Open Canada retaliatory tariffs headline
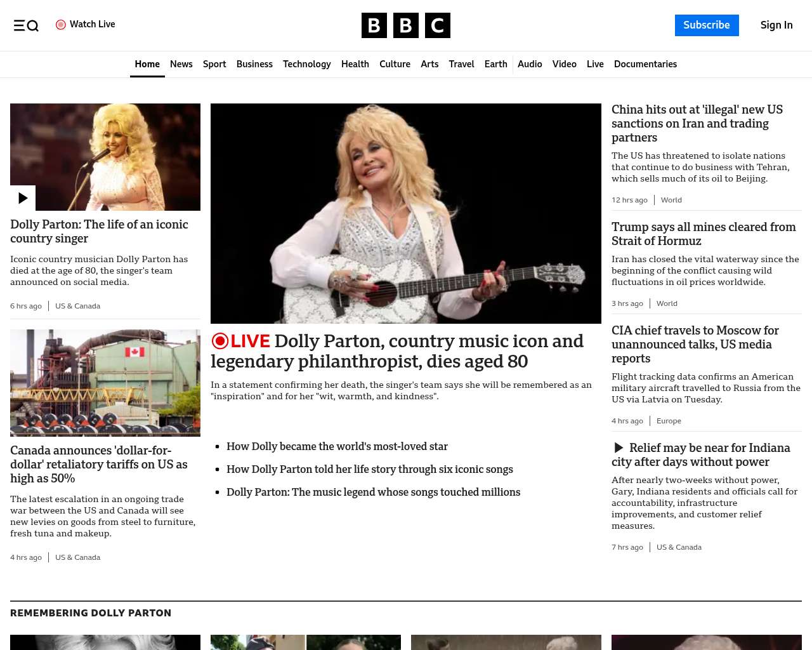This screenshot has height=650, width=812. 99,464
